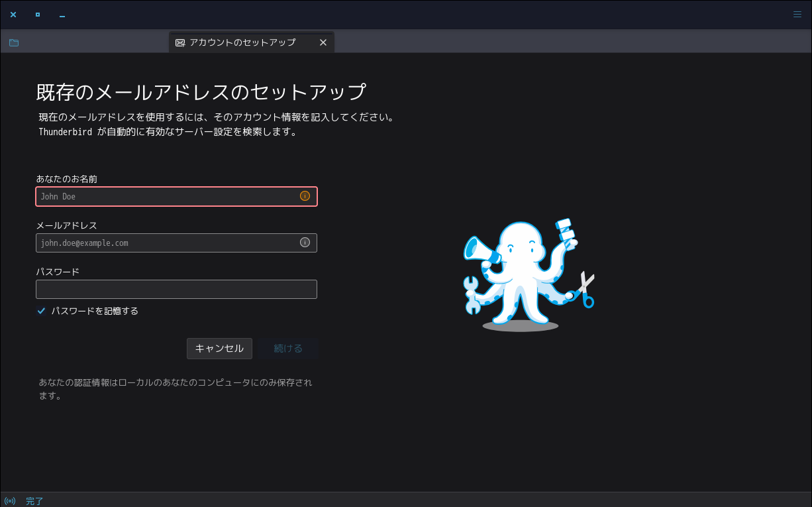Screen dimensions: 812x507
Task: Click the warning icon inside the name field
Action: (x=305, y=196)
